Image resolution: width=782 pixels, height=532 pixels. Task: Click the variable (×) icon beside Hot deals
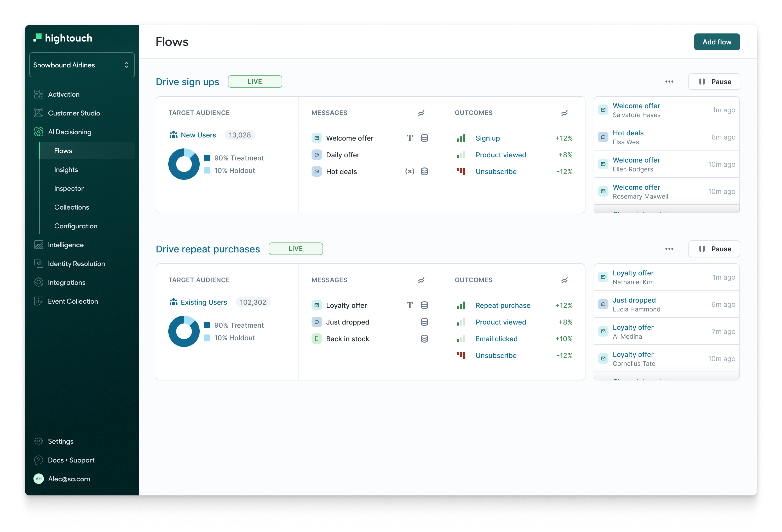(410, 172)
